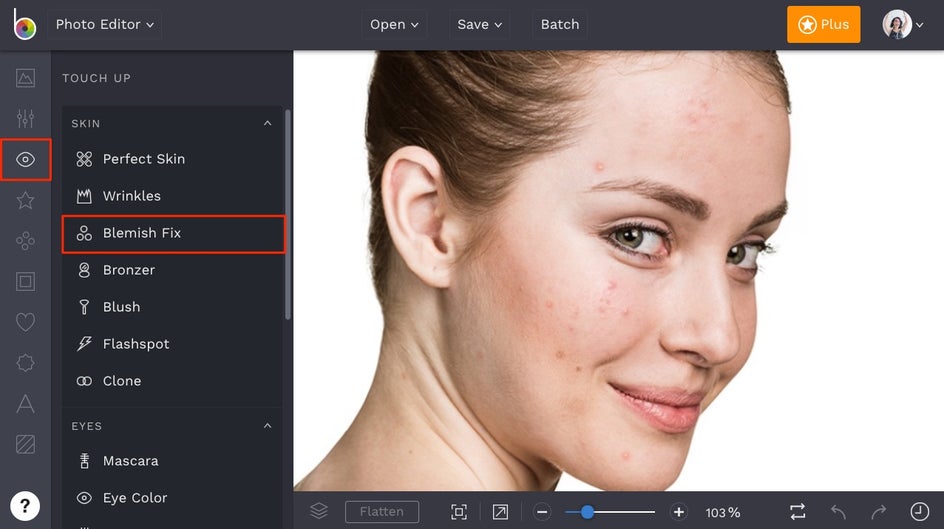
Task: Select Flashspot tool
Action: click(x=173, y=344)
